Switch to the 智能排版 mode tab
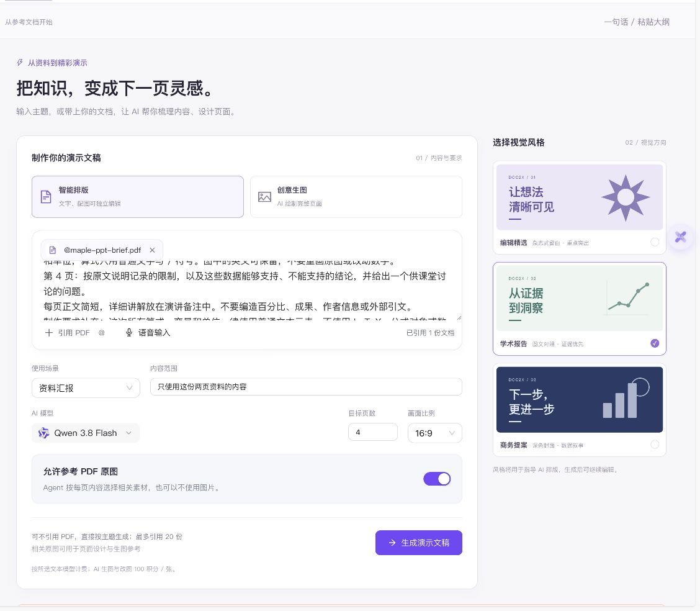 tap(138, 196)
